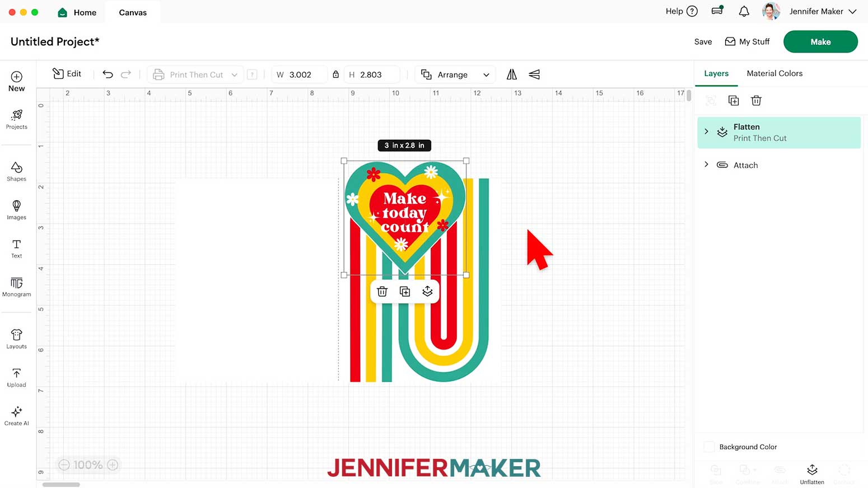The image size is (868, 488).
Task: Click the bottom-left selection handle
Action: point(344,275)
